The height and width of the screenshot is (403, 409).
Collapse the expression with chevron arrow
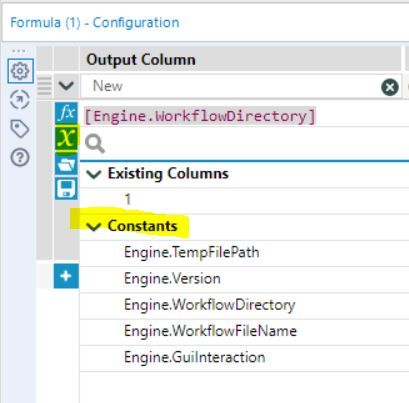point(66,86)
